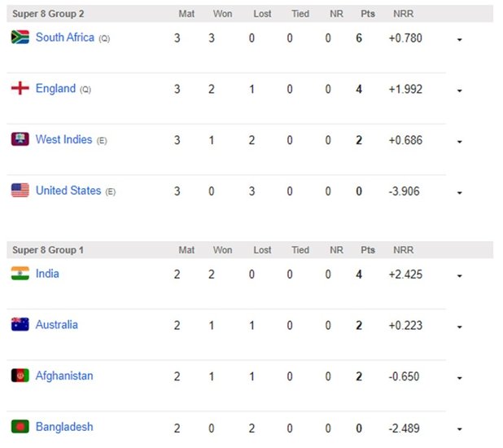Open the South Africa team link
The image size is (503, 448).
click(x=65, y=37)
